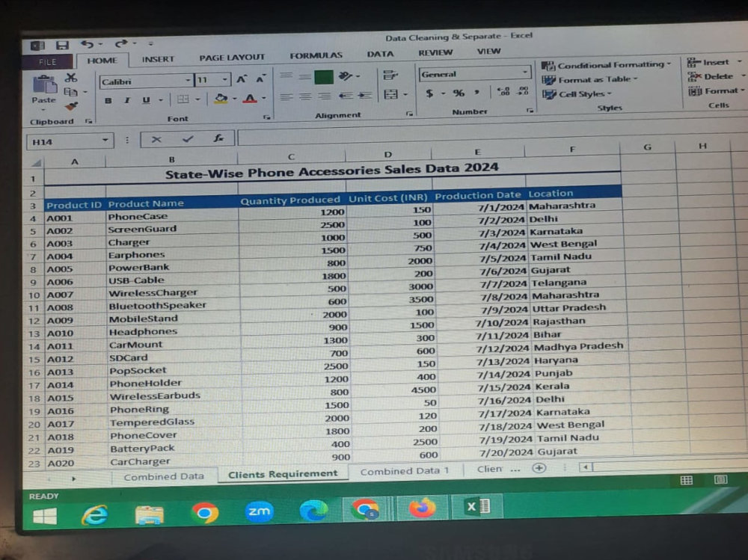Screen dimensions: 748x560
Task: Toggle Bold formatting
Action: point(108,101)
